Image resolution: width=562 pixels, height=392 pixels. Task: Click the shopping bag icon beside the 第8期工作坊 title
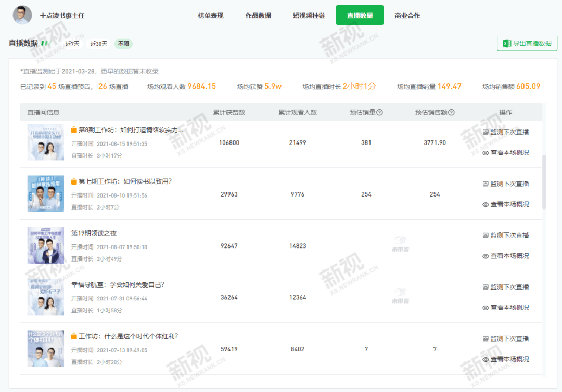[74, 129]
